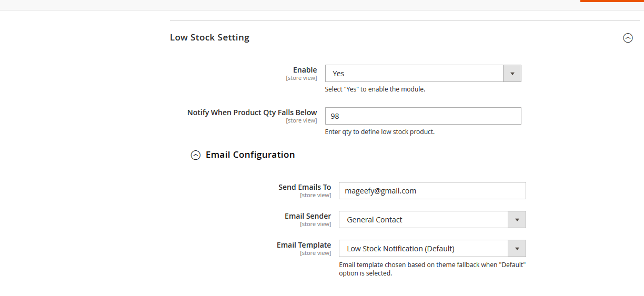
Task: Open the General Contact sender select box
Action: click(423, 220)
